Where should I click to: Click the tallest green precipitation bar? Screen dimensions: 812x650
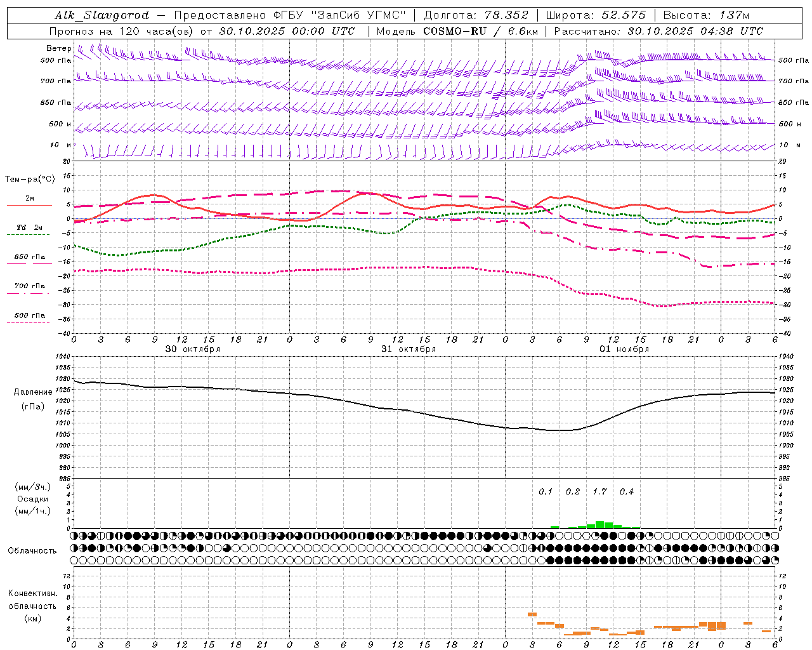click(599, 525)
